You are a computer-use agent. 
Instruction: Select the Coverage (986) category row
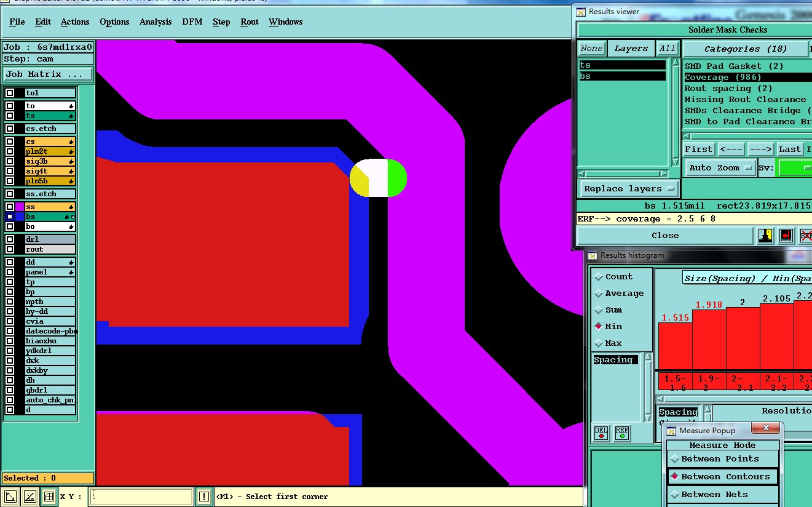click(x=747, y=78)
